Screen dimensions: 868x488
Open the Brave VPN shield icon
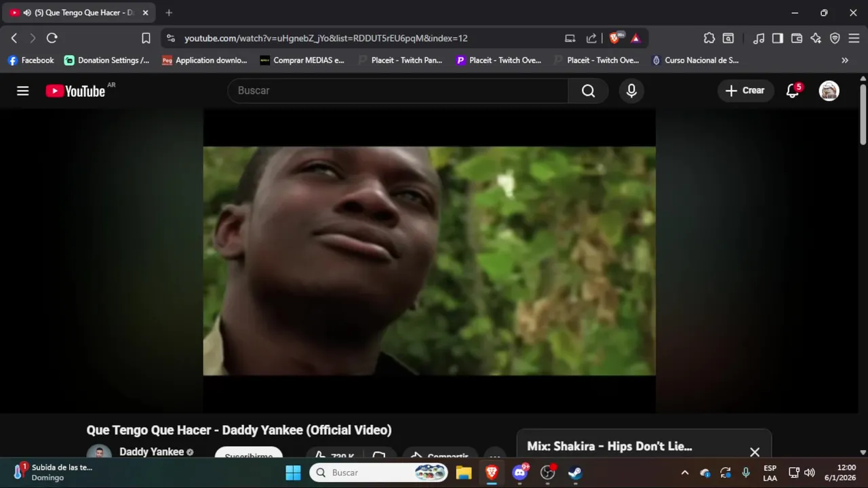[835, 38]
